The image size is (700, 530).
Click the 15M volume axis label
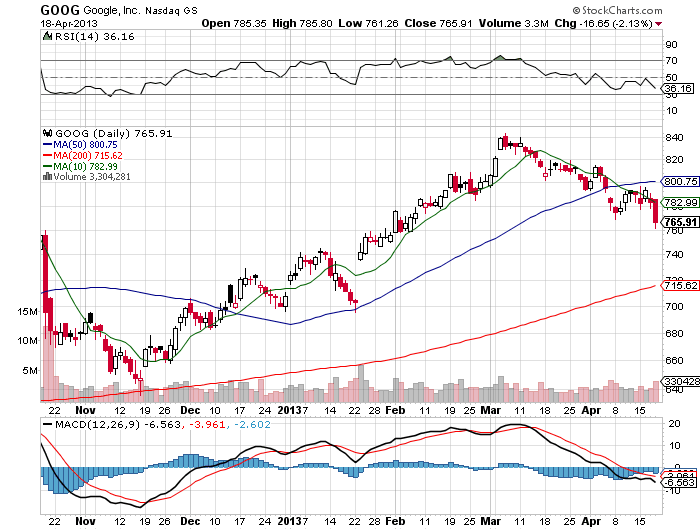[x=27, y=312]
